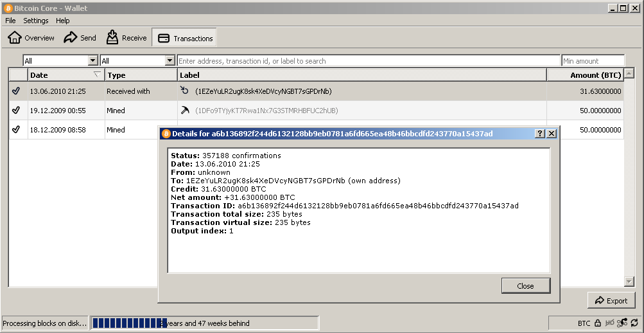Click the HD disabled status icon
This screenshot has width=644, height=333.
[x=610, y=323]
